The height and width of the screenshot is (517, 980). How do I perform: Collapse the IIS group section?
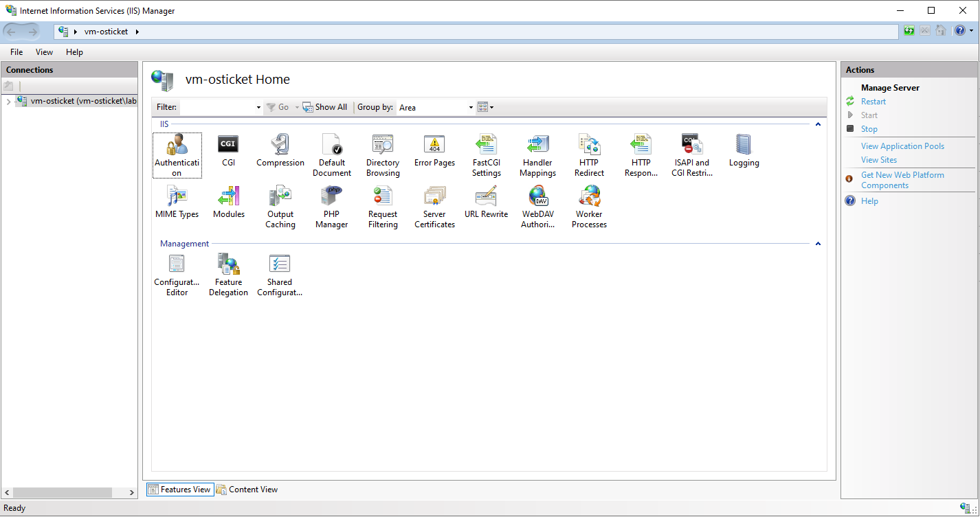[x=818, y=124]
